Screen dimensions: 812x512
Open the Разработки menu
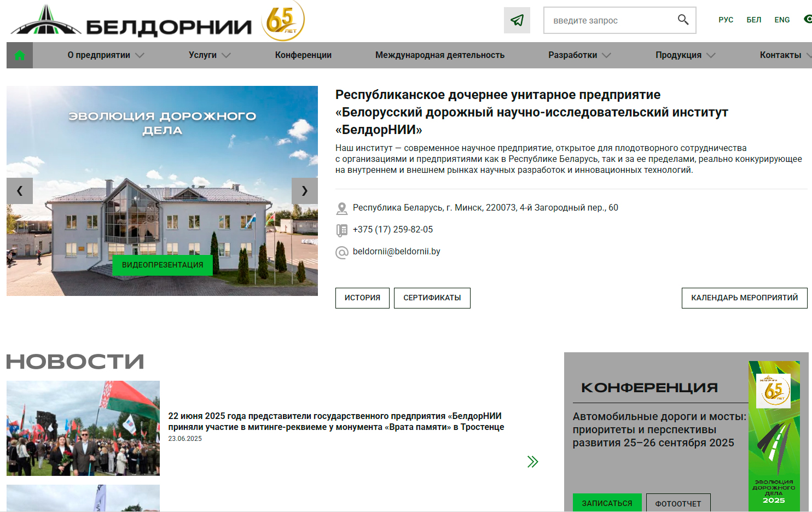point(573,55)
